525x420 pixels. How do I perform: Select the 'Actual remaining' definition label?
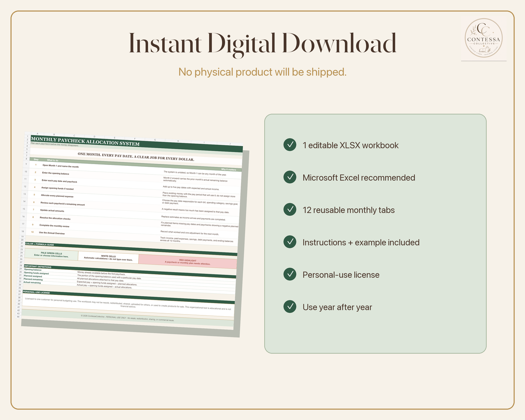coord(32,283)
